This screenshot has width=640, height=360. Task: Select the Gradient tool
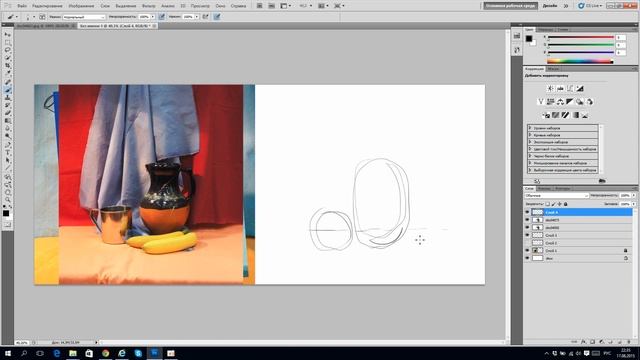click(x=8, y=121)
